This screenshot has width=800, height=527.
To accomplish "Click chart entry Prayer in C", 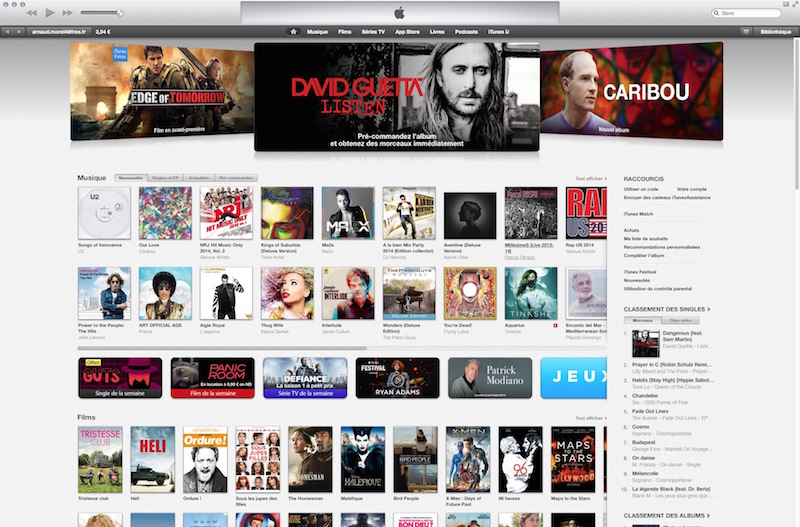I will coord(672,365).
